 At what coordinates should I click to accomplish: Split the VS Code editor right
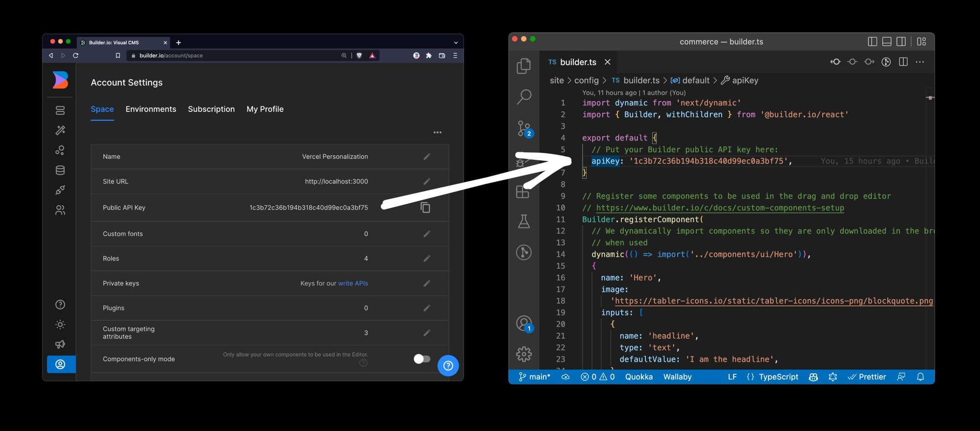[x=903, y=62]
